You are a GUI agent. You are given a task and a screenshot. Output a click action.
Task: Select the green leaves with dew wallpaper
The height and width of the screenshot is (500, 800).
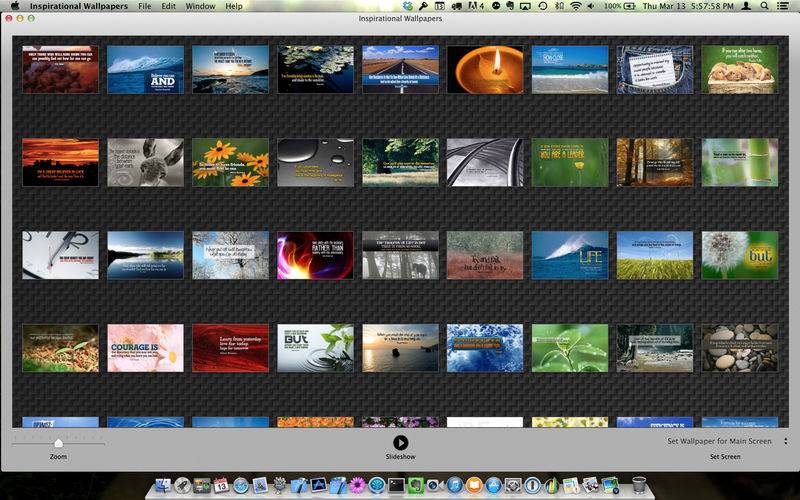point(570,348)
